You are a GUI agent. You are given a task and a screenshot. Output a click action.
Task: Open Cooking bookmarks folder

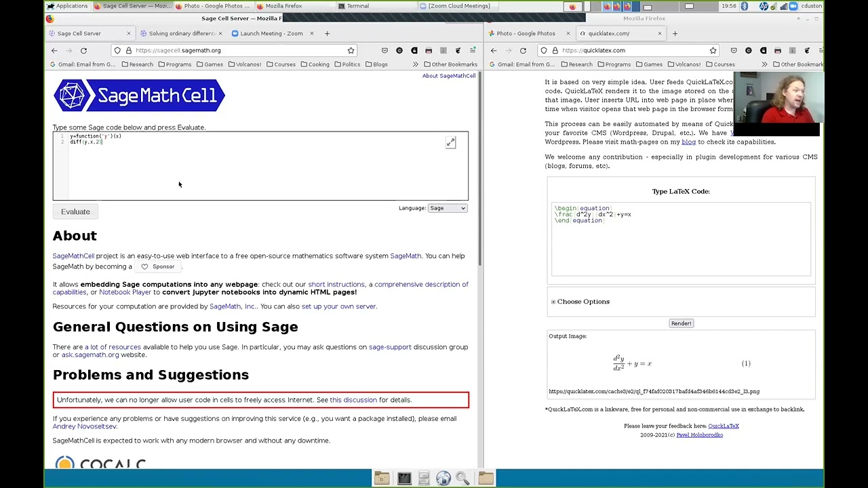(x=315, y=64)
